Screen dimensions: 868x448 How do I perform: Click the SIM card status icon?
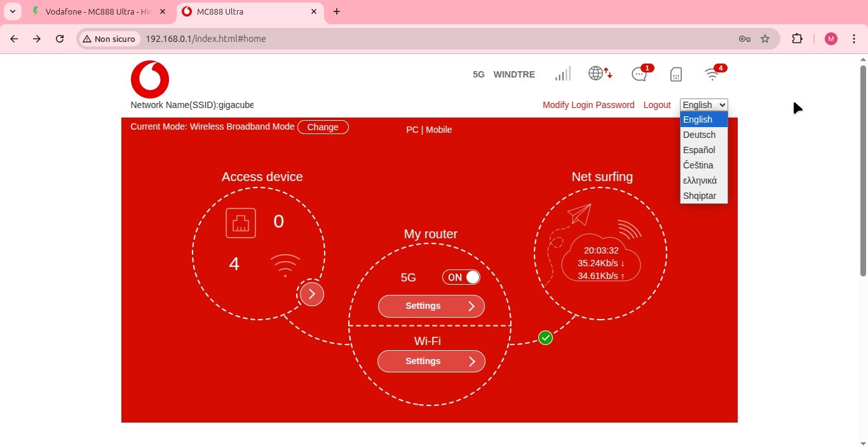[676, 74]
